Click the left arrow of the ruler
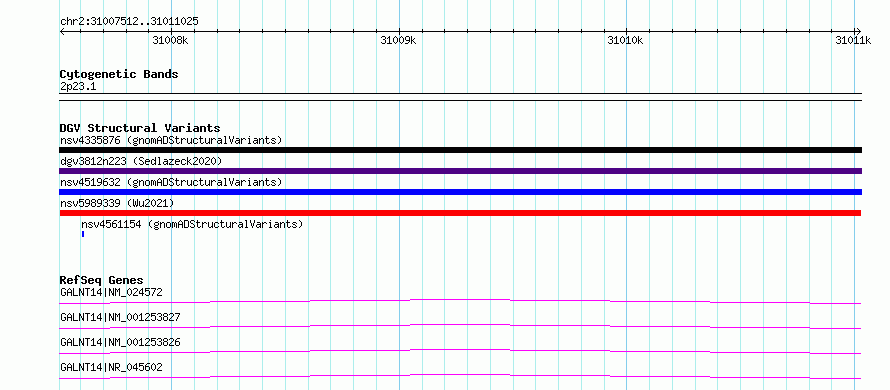 coord(62,31)
